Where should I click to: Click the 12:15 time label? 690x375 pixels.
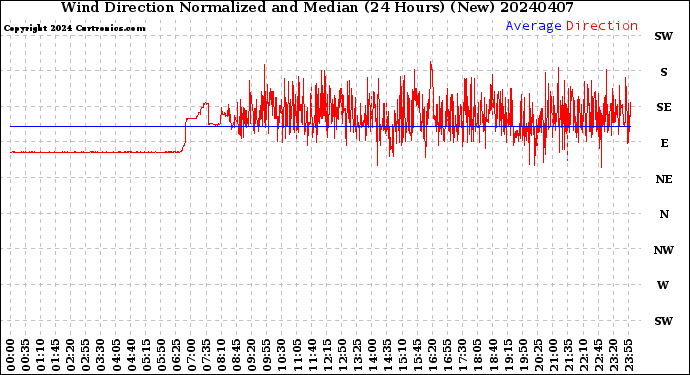(x=327, y=355)
